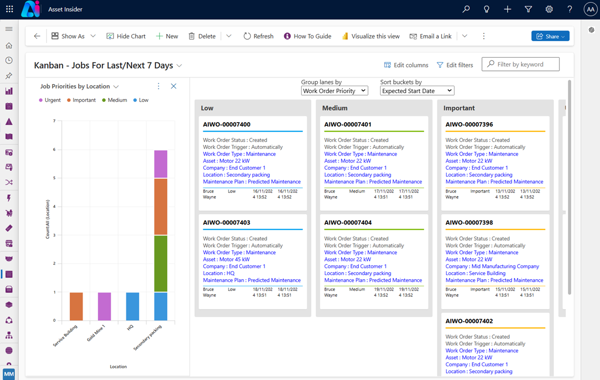Open advanced find funnel icon
The height and width of the screenshot is (380, 600).
(528, 9)
